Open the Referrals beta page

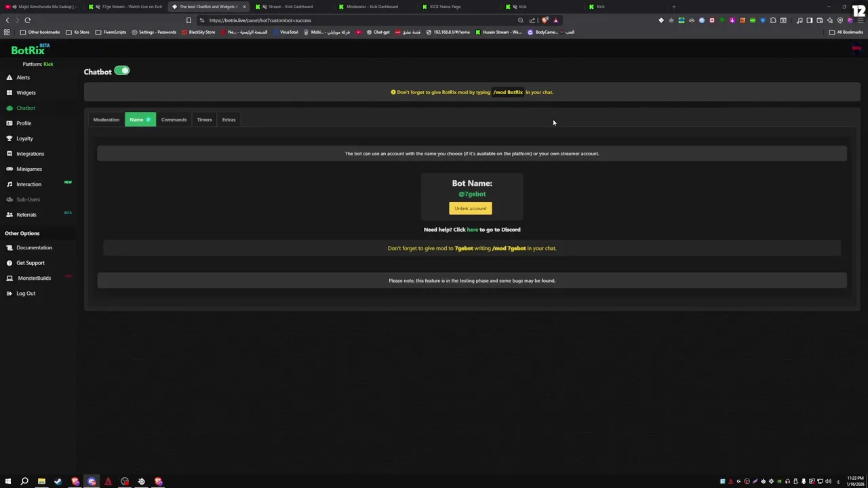point(26,215)
